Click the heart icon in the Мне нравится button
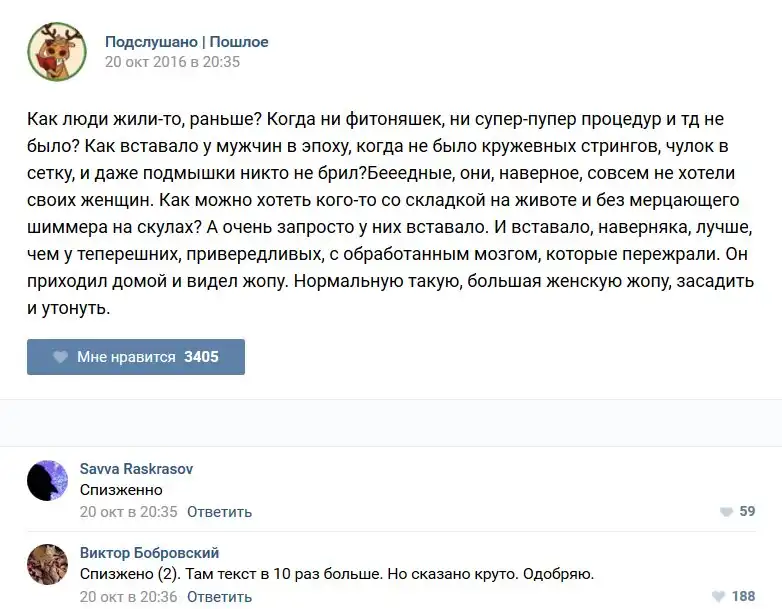Screen dimensions: 782x609 60,357
